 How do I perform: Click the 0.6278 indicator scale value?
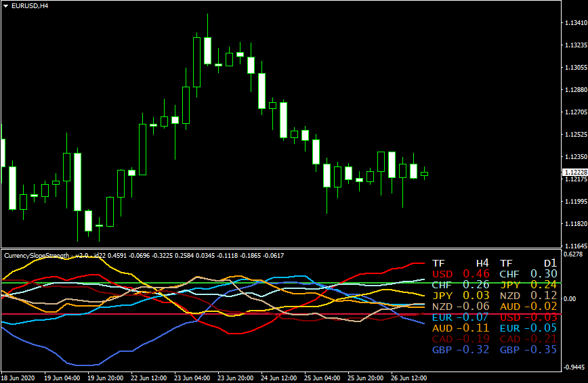(x=574, y=254)
